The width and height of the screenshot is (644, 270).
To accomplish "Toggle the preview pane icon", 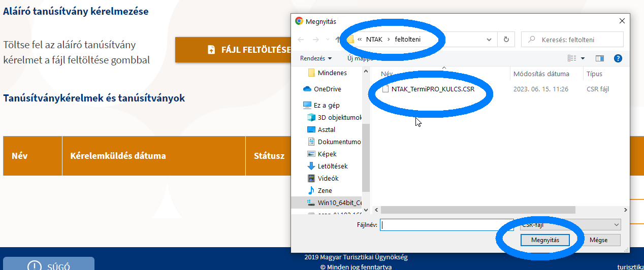I will tap(599, 58).
